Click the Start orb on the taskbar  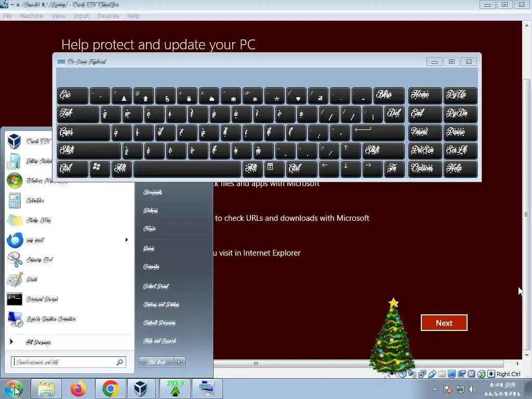pyautogui.click(x=14, y=389)
